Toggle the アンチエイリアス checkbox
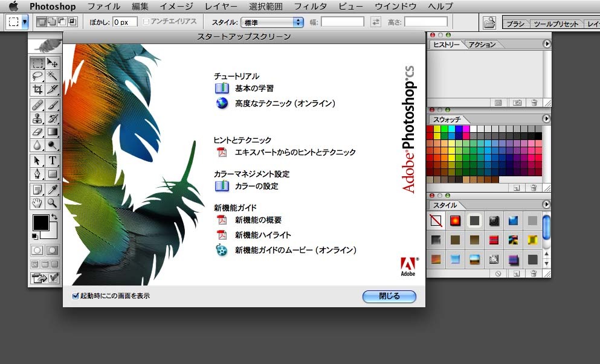The width and height of the screenshot is (600, 364). tap(146, 22)
